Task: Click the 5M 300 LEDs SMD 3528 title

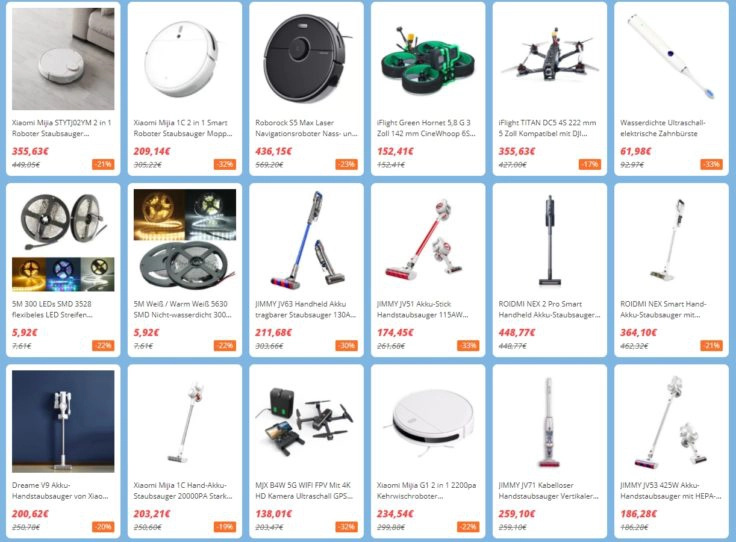Action: click(x=52, y=309)
